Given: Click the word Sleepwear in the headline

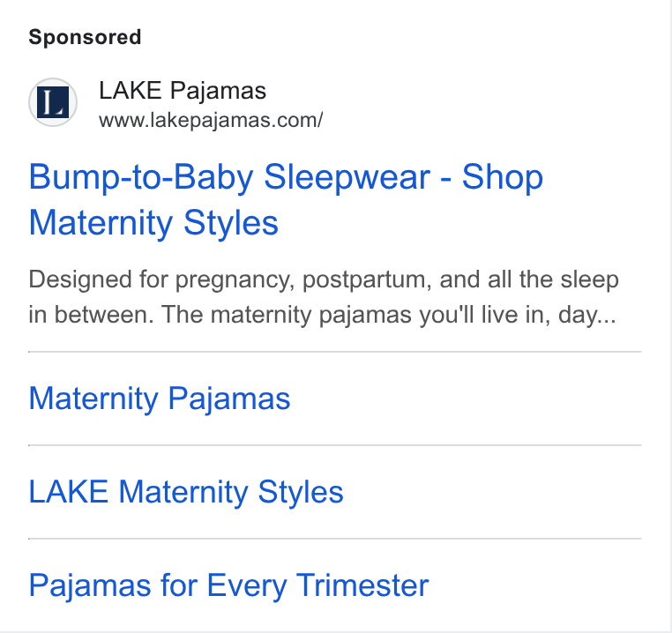Looking at the screenshot, I should click(347, 177).
